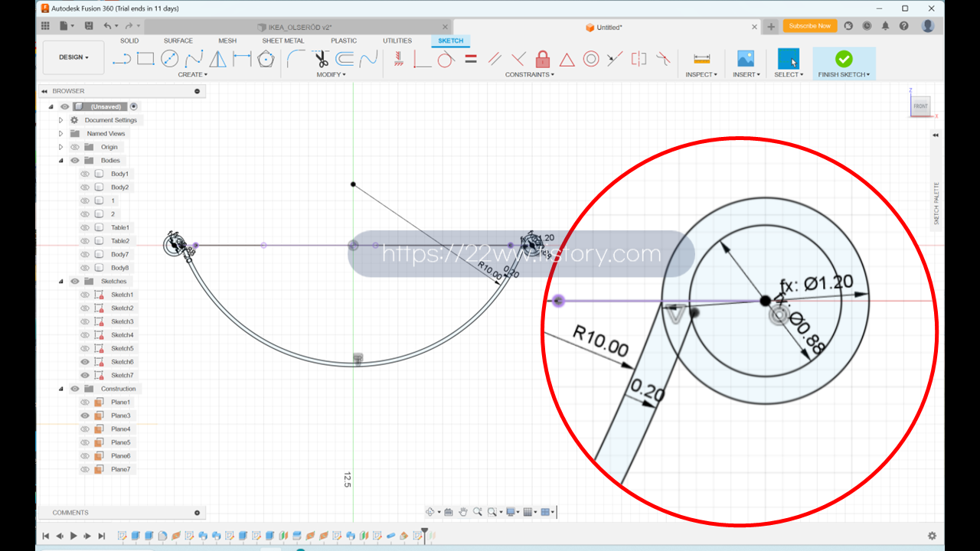The height and width of the screenshot is (551, 980).
Task: Activate the Mirror sketch tool
Action: (218, 59)
